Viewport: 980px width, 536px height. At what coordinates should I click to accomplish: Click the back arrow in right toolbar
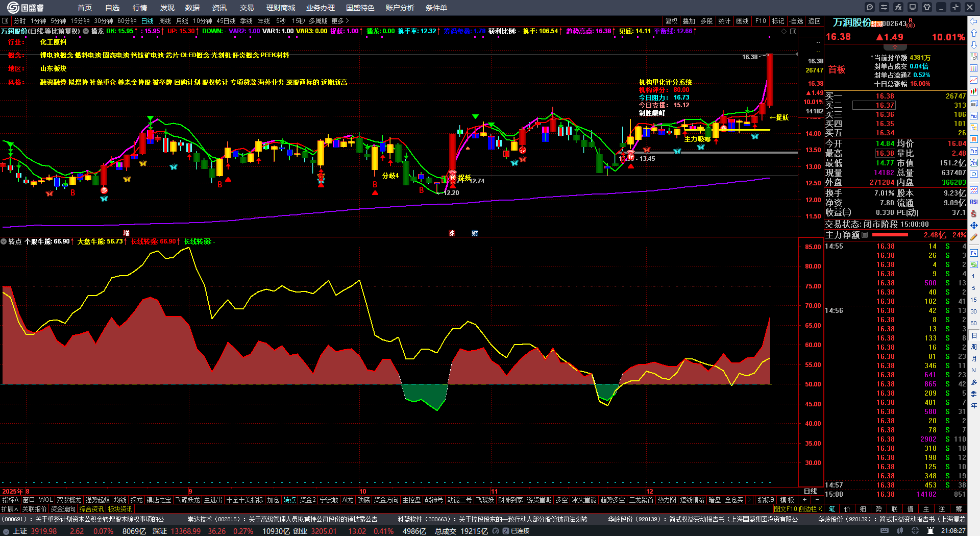(x=974, y=21)
